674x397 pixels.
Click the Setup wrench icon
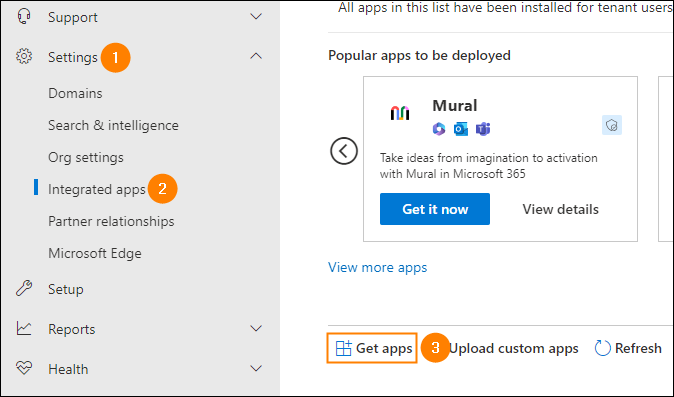(24, 289)
